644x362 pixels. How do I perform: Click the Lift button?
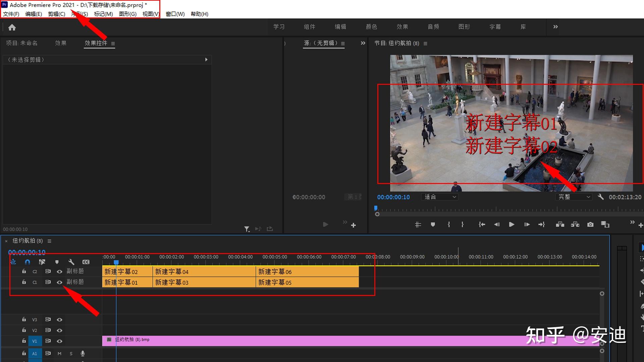click(560, 225)
